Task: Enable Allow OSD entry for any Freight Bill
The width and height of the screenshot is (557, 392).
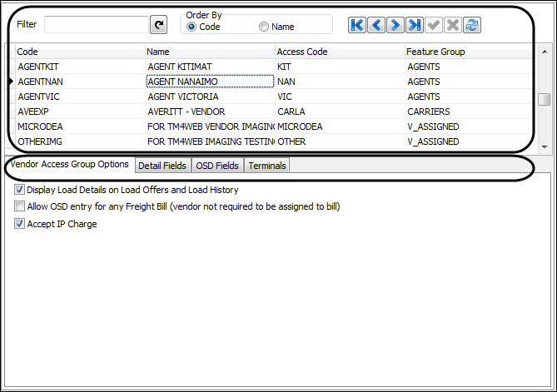Action: (x=19, y=206)
